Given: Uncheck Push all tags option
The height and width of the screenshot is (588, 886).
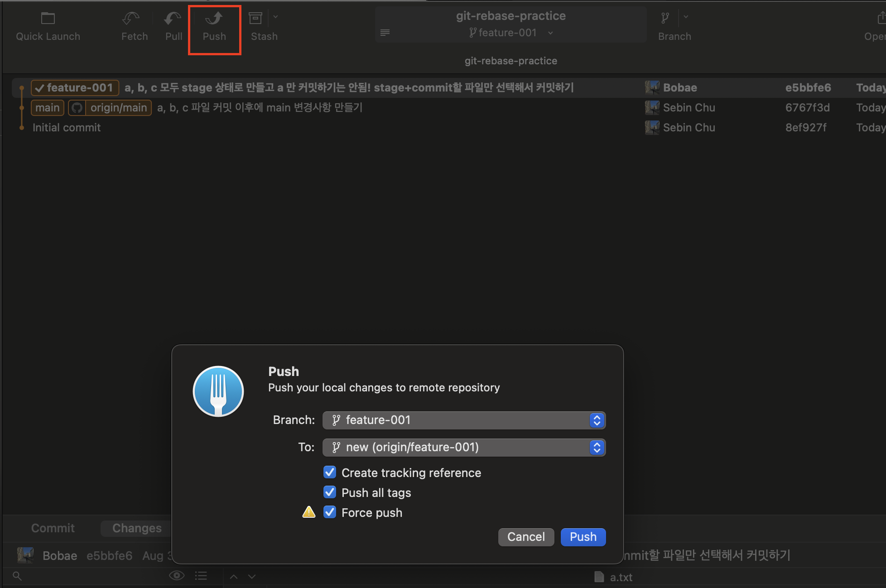Looking at the screenshot, I should [x=330, y=492].
